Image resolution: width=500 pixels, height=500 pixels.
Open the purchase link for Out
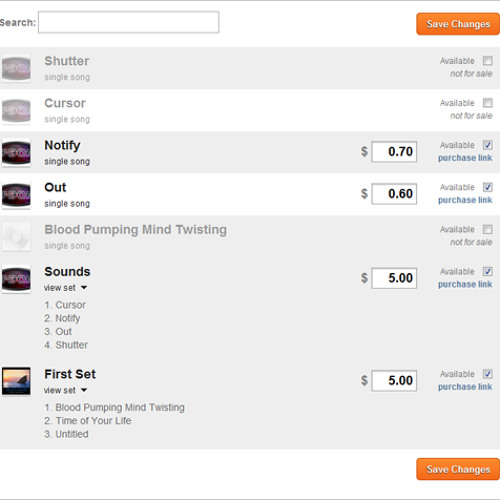pos(465,200)
